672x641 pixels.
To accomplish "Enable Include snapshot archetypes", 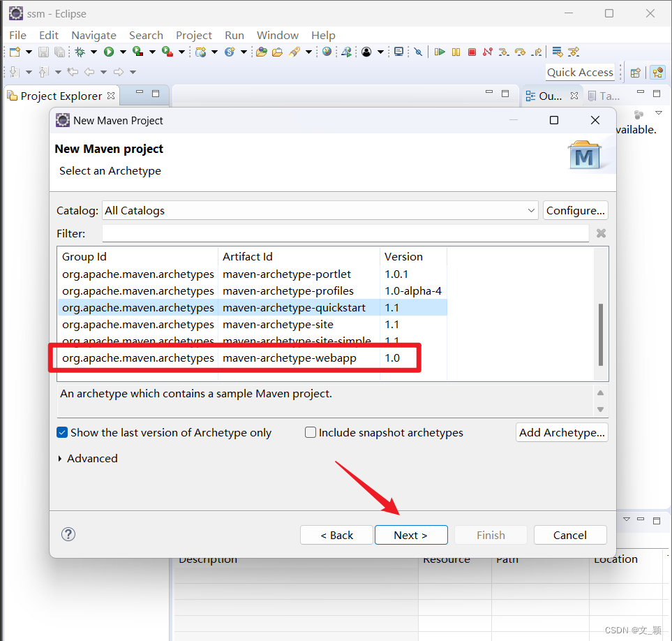I will [310, 432].
